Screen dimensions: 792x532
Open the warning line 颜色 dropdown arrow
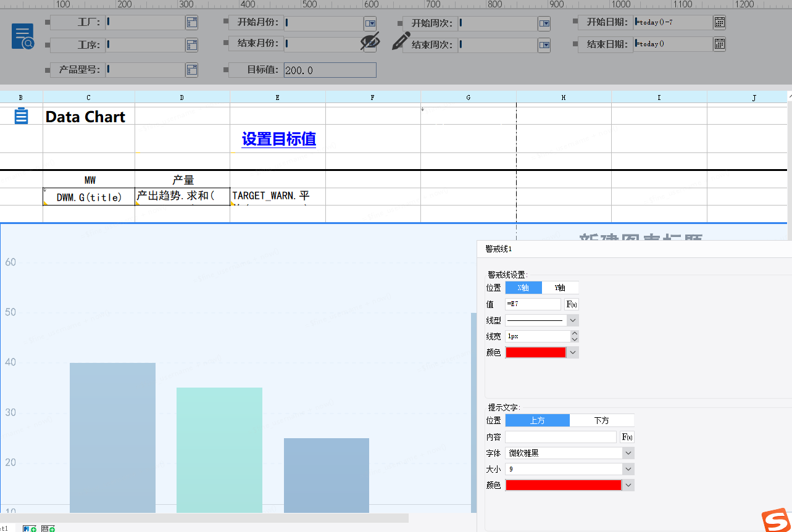[573, 352]
